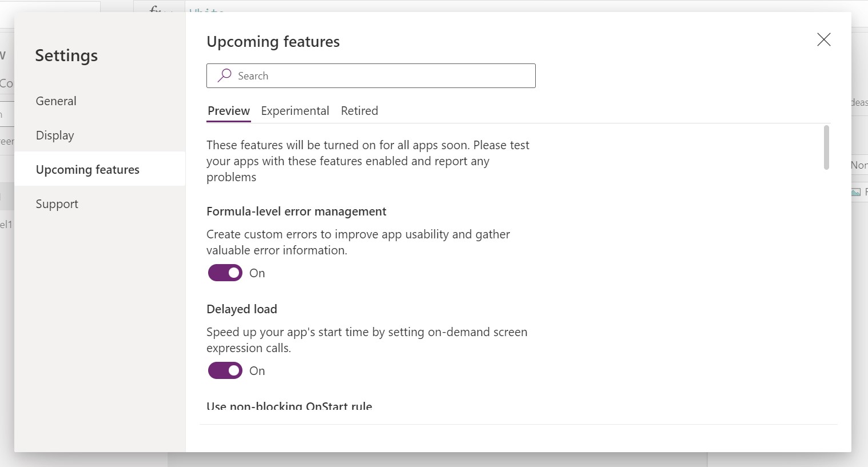
Task: Click the None label near the right edge
Action: pyautogui.click(x=860, y=165)
